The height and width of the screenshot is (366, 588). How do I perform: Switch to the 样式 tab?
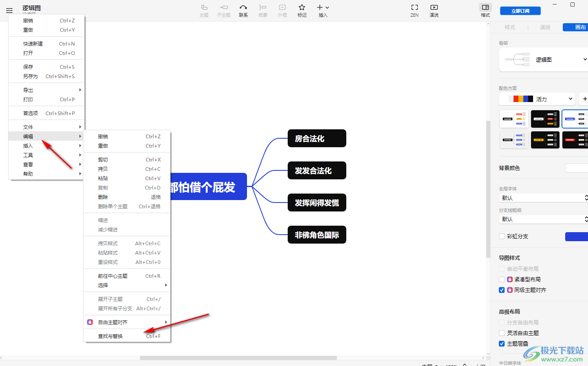click(510, 27)
